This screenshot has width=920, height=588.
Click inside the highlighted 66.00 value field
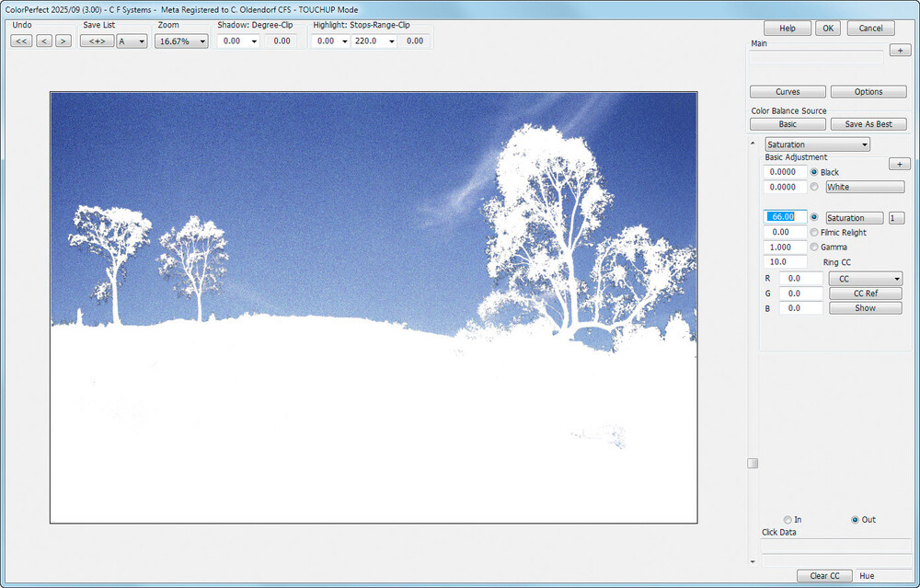tap(785, 217)
